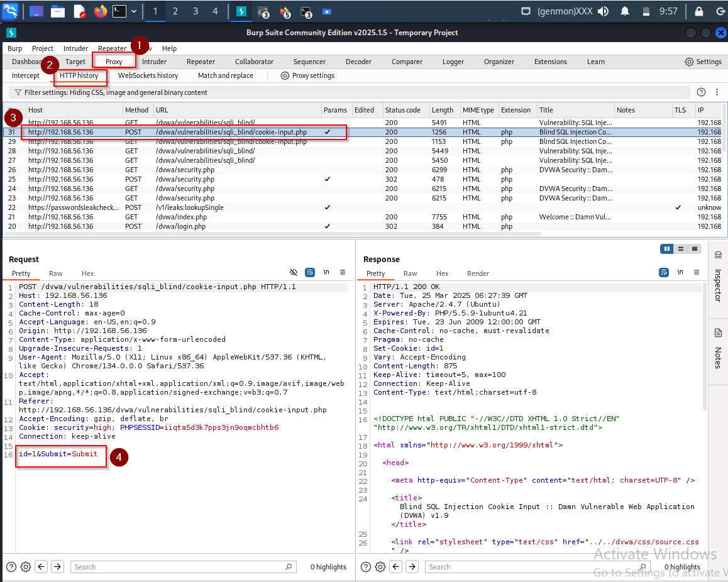Switch to the Intruder tab
The image size is (728, 582).
[x=154, y=62]
